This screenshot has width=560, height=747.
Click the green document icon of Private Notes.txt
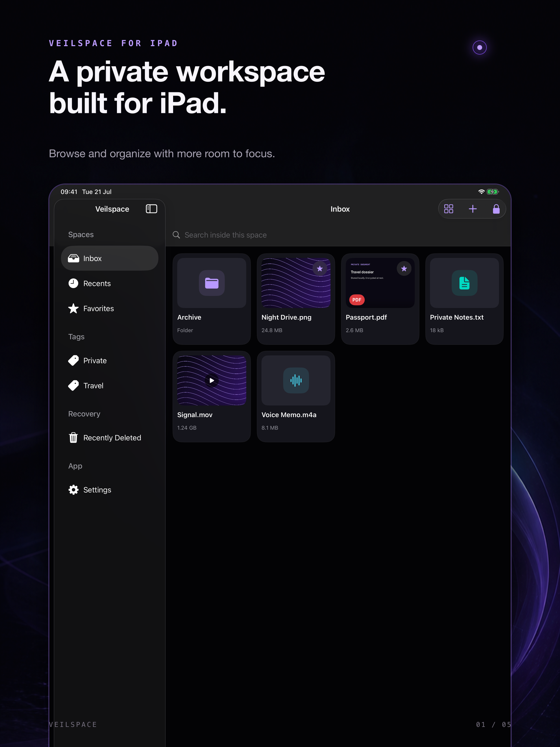(464, 283)
